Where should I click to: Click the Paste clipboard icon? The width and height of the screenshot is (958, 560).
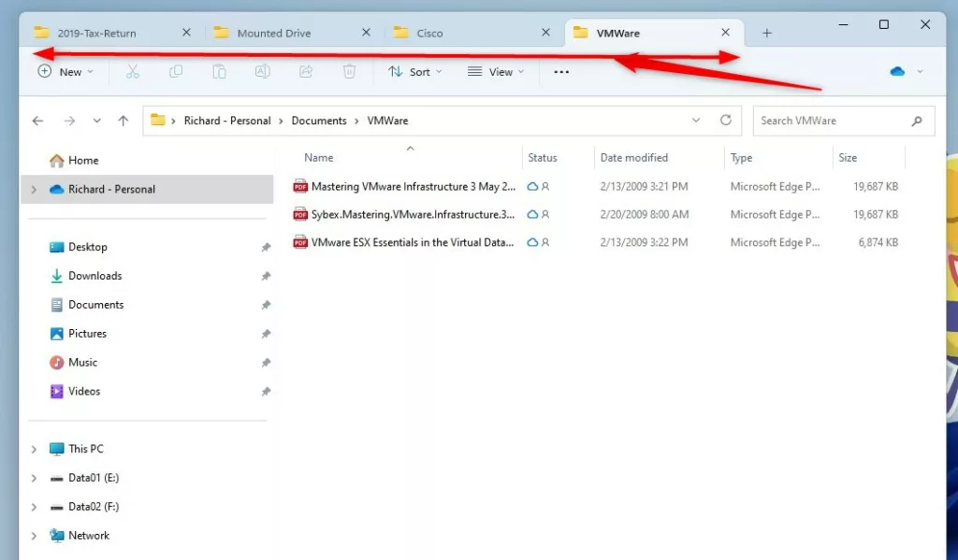pos(219,72)
